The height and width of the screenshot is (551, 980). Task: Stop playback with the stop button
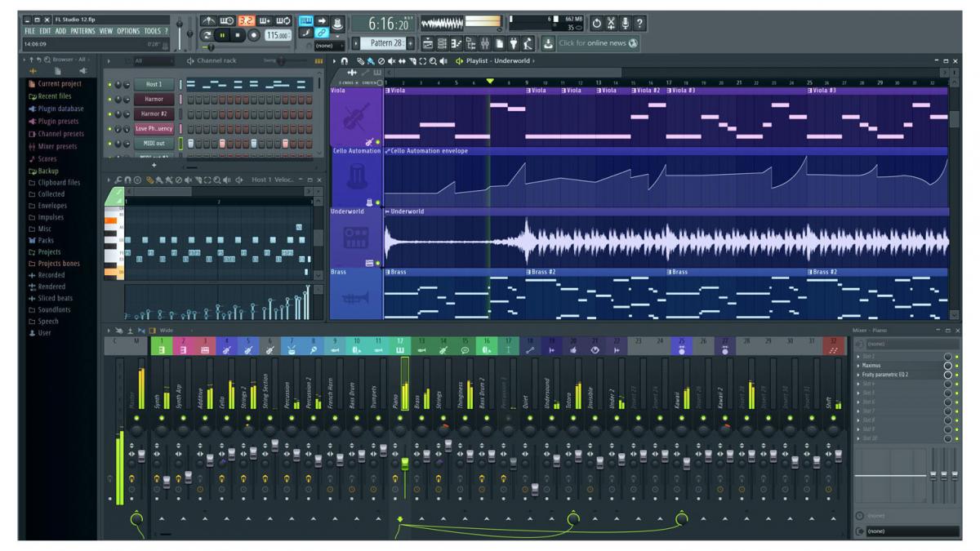tap(238, 35)
